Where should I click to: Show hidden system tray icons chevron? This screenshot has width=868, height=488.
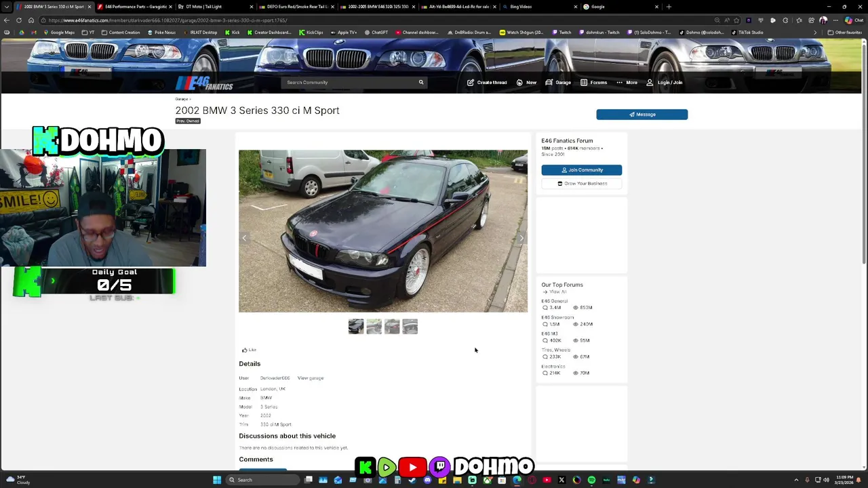click(796, 480)
